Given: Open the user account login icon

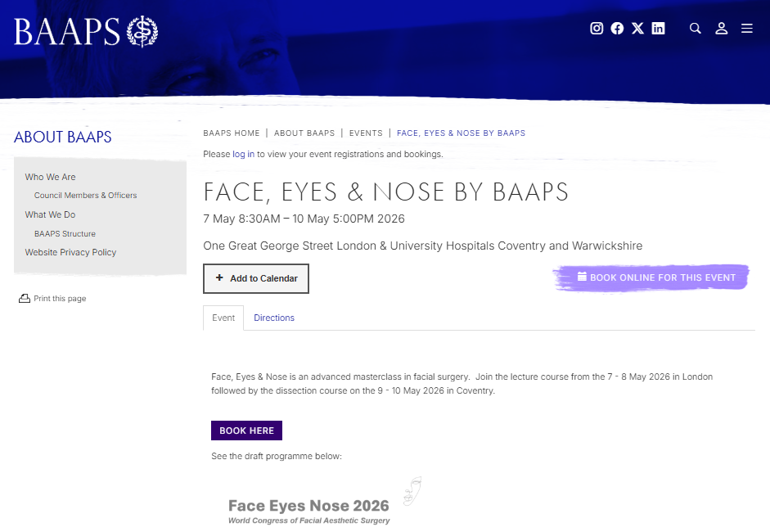Looking at the screenshot, I should pyautogui.click(x=722, y=29).
